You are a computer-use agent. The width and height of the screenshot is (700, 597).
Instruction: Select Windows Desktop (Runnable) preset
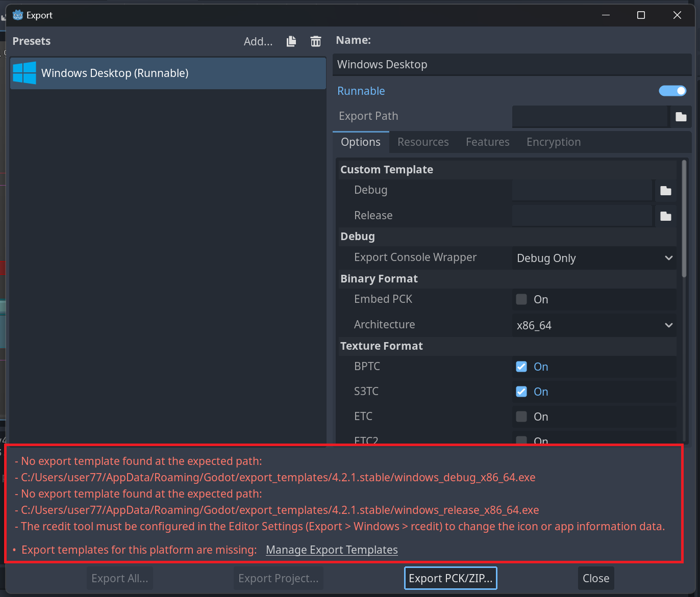[x=168, y=73]
